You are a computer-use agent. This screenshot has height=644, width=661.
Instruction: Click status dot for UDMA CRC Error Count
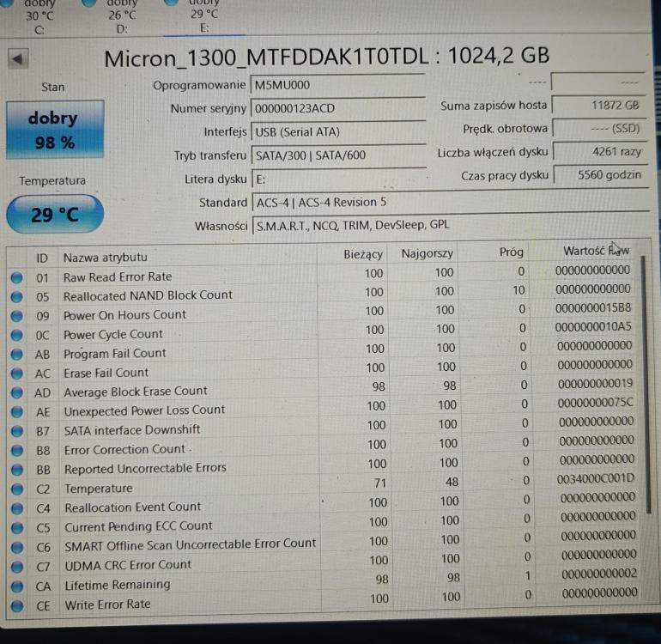(17, 567)
